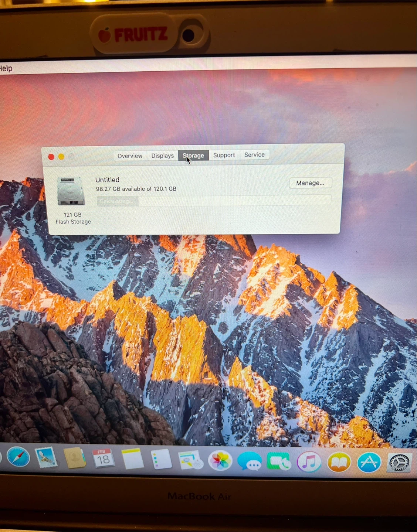Open the yellow Notes app
This screenshot has width=417, height=532.
coord(132,459)
